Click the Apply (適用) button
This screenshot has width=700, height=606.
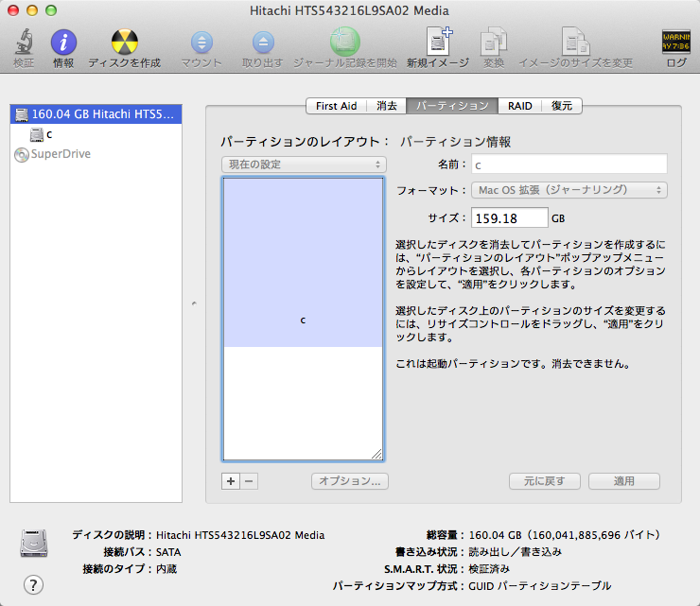tap(624, 481)
